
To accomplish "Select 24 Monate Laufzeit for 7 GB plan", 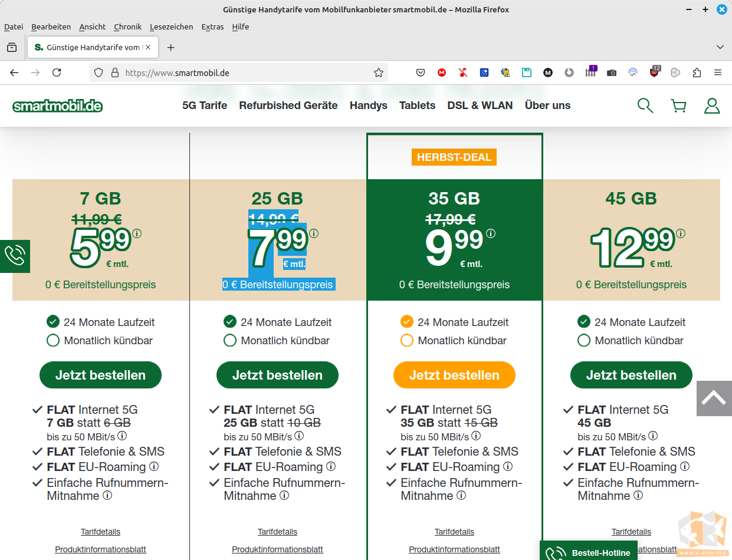I will tap(53, 322).
